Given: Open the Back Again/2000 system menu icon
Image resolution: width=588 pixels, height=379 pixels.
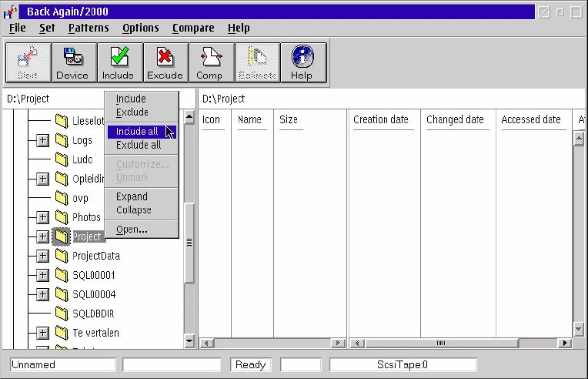Looking at the screenshot, I should click(10, 12).
